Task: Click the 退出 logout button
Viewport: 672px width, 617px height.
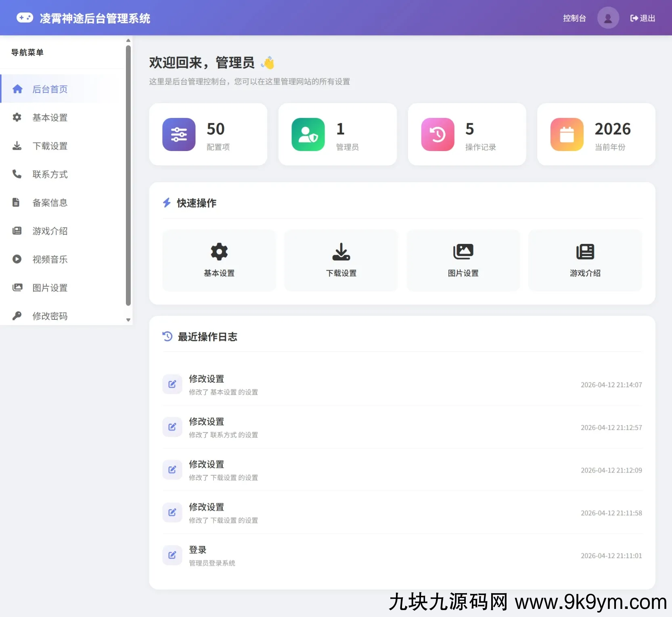Action: [x=643, y=18]
